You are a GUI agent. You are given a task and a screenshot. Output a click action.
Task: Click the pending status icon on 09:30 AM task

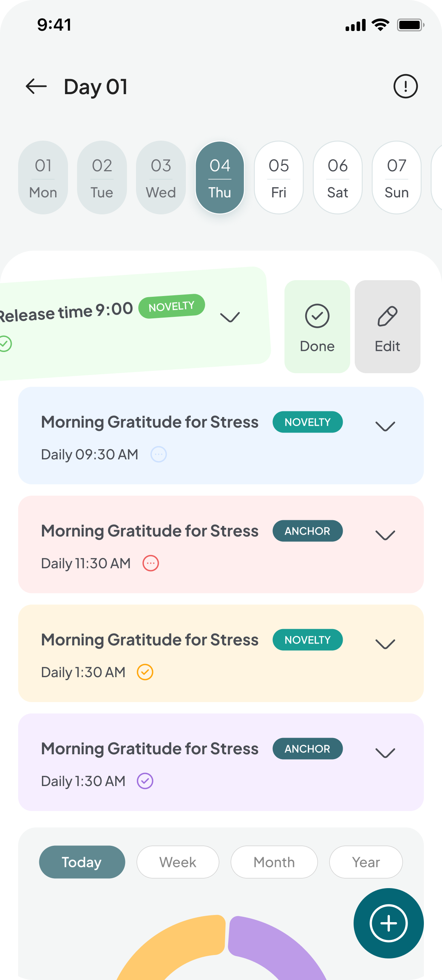point(159,454)
